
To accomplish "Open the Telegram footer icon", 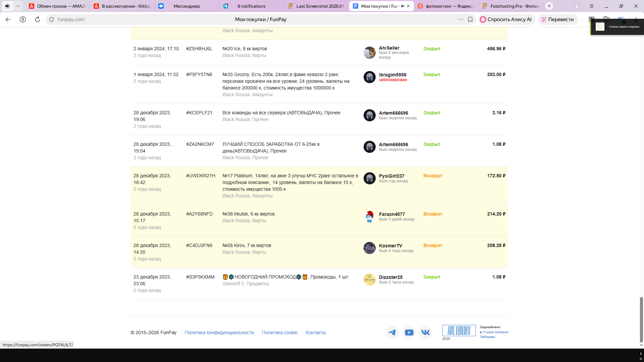I will 392,333.
